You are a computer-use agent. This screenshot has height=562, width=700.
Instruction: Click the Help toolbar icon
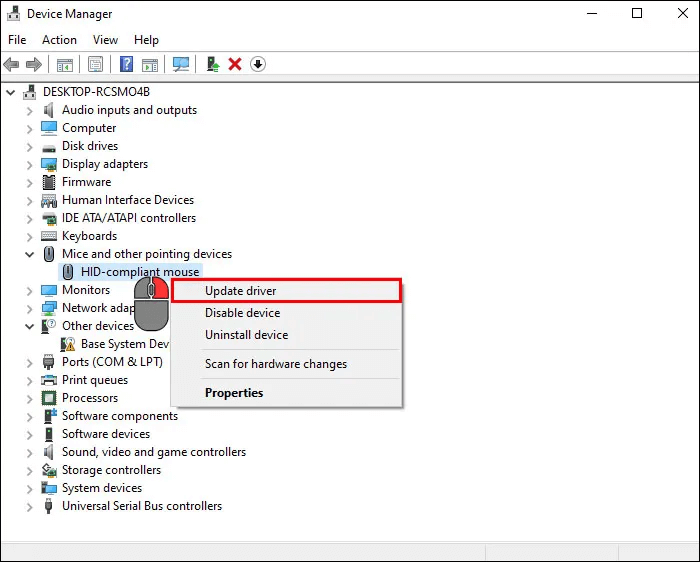pos(126,64)
